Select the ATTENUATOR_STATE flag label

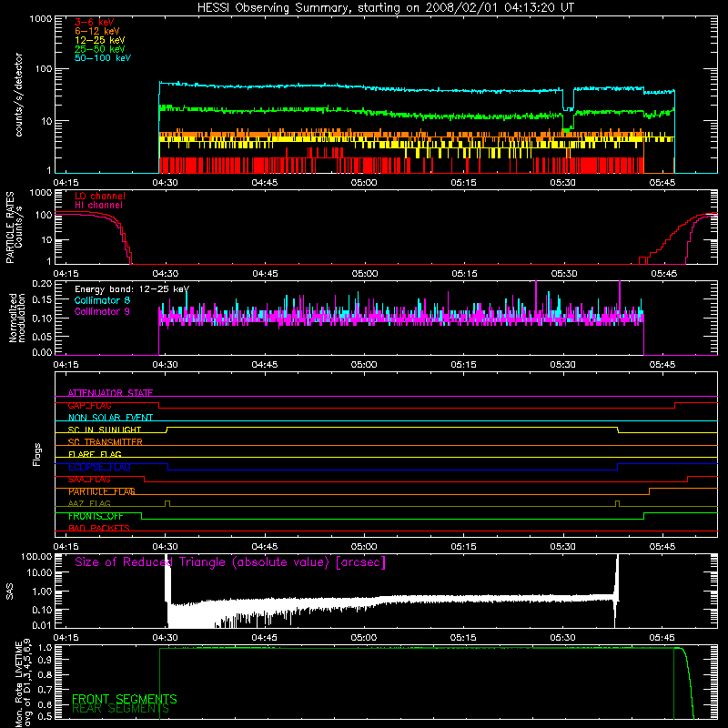click(110, 393)
